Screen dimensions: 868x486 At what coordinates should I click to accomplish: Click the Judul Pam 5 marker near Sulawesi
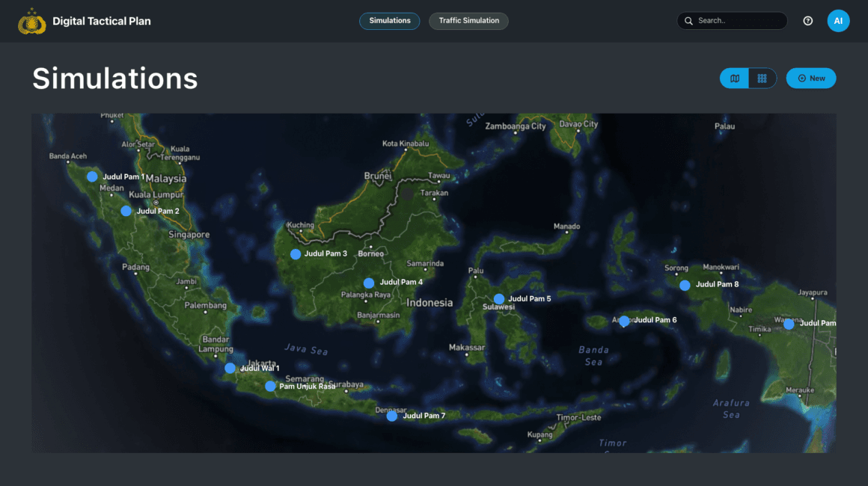click(x=499, y=298)
